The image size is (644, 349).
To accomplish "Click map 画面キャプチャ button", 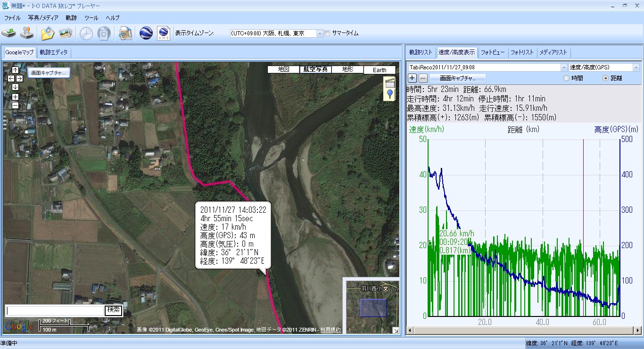I will coord(49,73).
